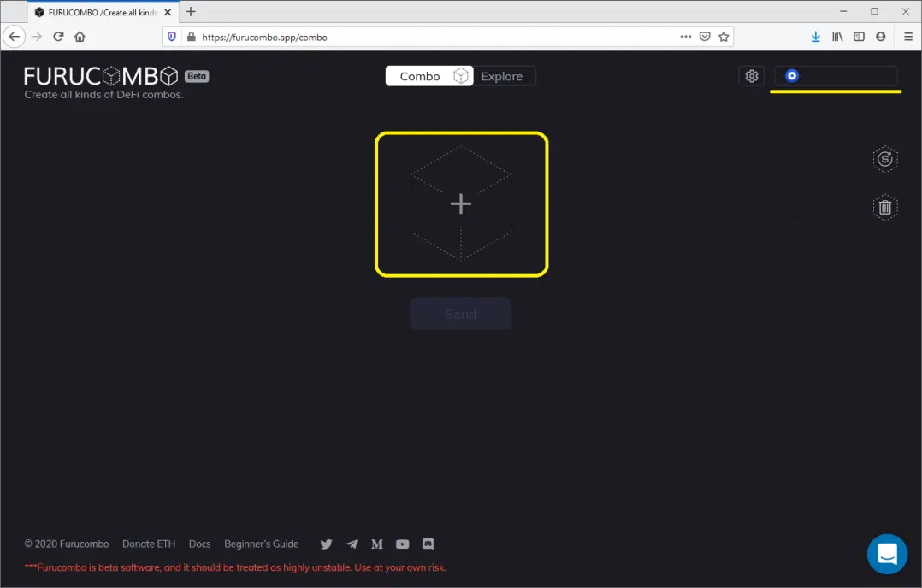922x588 pixels.
Task: Open the Furucombo logo home link
Action: 101,76
